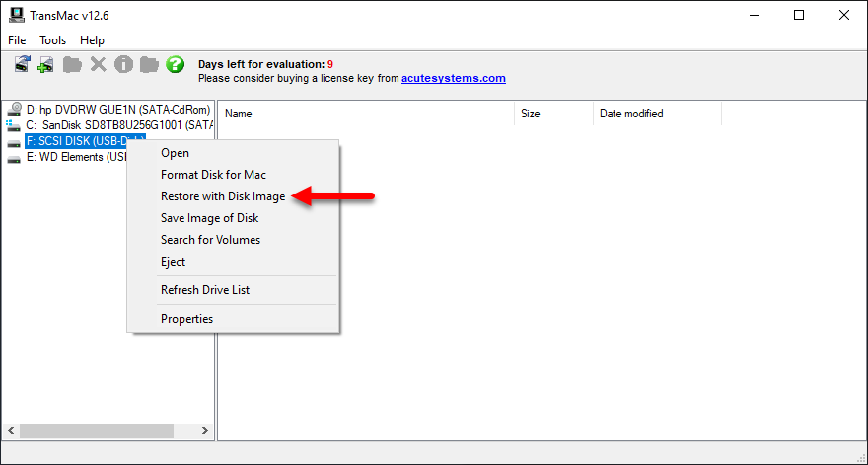Click the grayed new folder toolbar icon

tap(72, 65)
